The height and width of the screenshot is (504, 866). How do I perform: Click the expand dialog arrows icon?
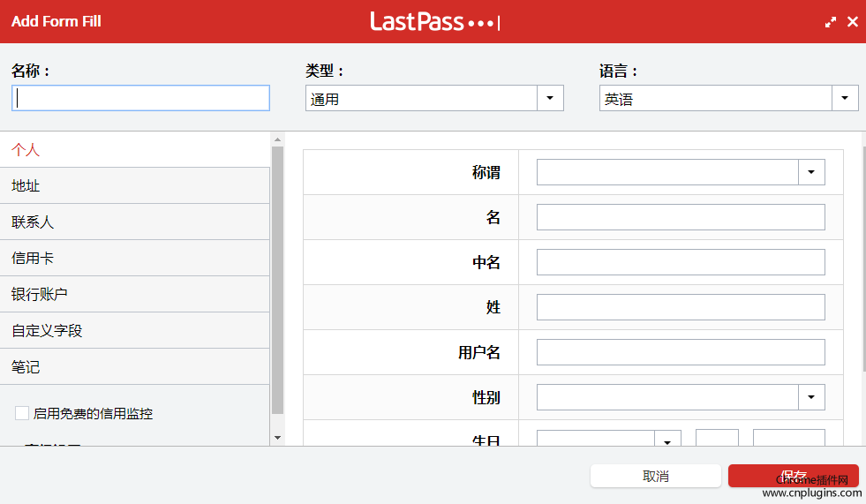[x=831, y=22]
